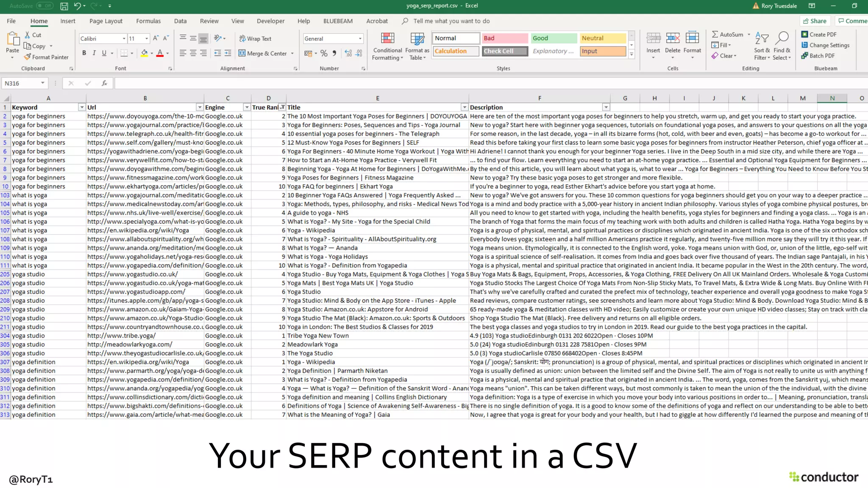Image resolution: width=868 pixels, height=488 pixels.
Task: Click Batch PDF in Bluebeam group
Action: coord(818,55)
